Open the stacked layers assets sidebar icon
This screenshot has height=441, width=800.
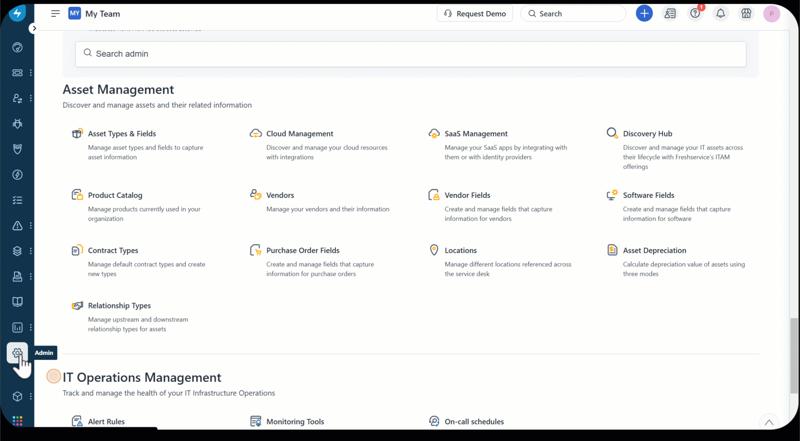(17, 251)
